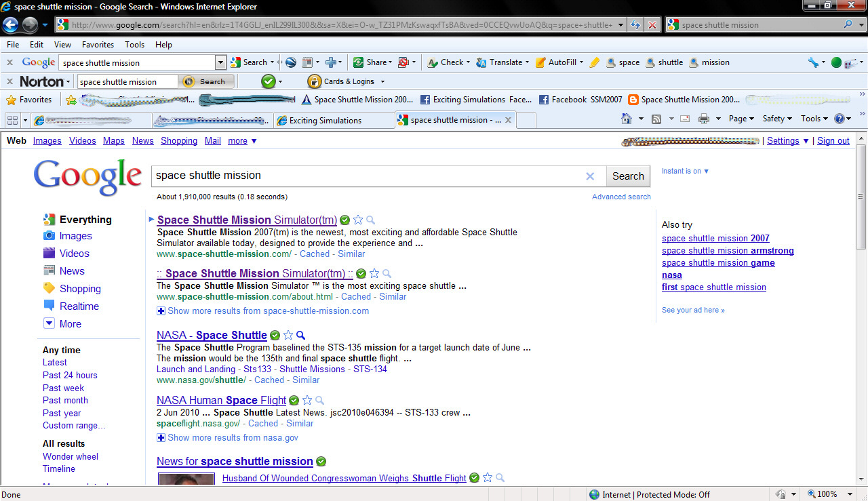The height and width of the screenshot is (501, 868).
Task: Stop loading with the red X button
Action: (652, 25)
